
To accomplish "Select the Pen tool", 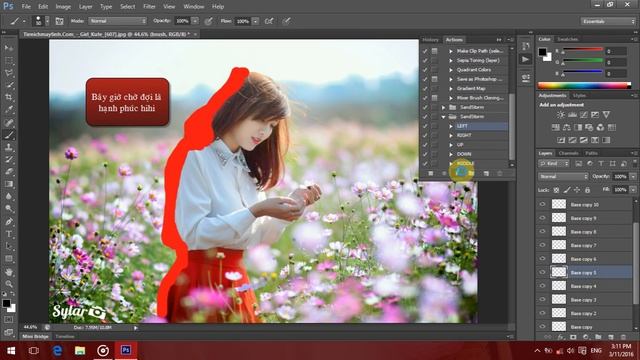I will tap(9, 222).
